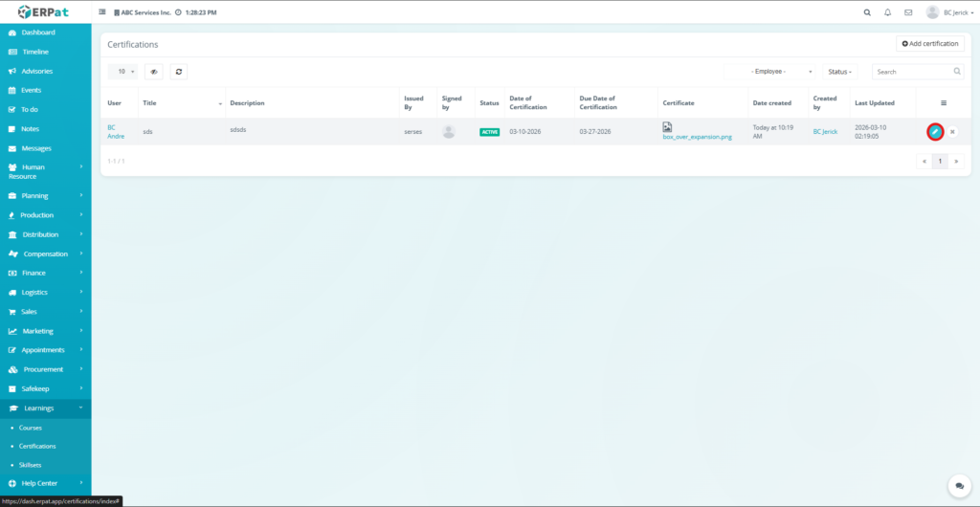This screenshot has height=507, width=980.
Task: Delete the certification row with the X icon
Action: tap(952, 132)
